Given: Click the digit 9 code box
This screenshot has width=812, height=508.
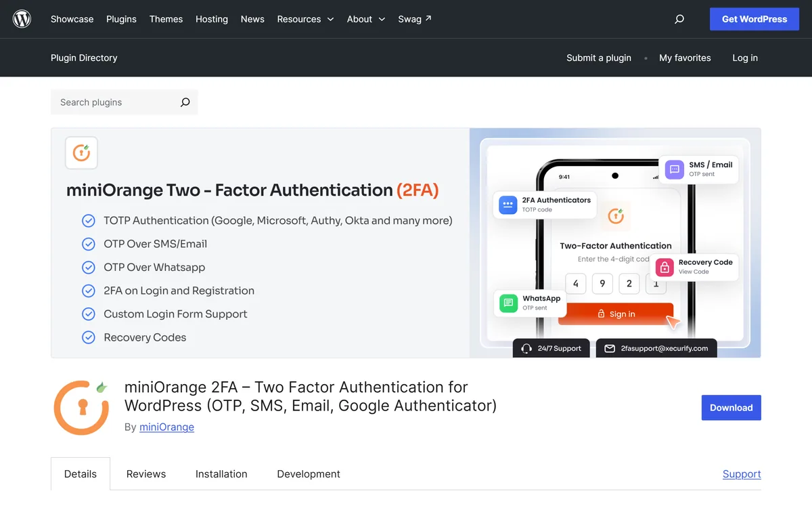Looking at the screenshot, I should 602,284.
